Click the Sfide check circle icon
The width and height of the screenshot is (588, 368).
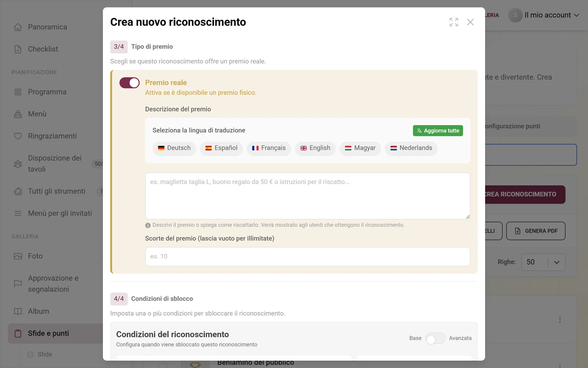pos(30,355)
